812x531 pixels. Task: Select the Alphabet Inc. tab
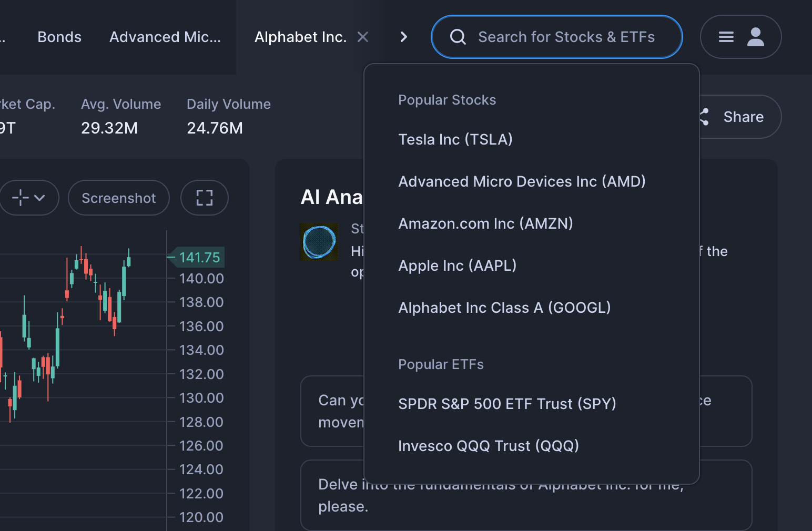click(300, 37)
